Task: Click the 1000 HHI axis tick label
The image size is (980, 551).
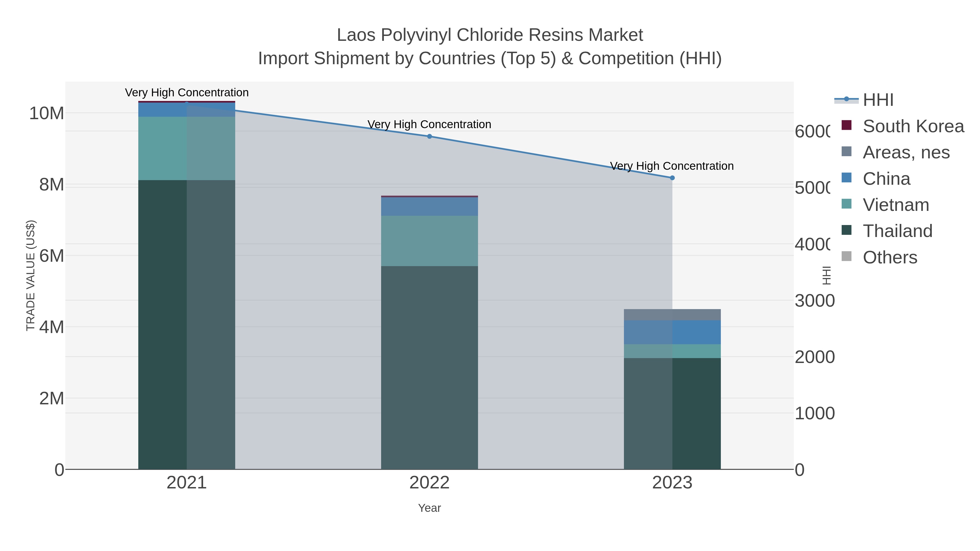Action: click(x=815, y=413)
